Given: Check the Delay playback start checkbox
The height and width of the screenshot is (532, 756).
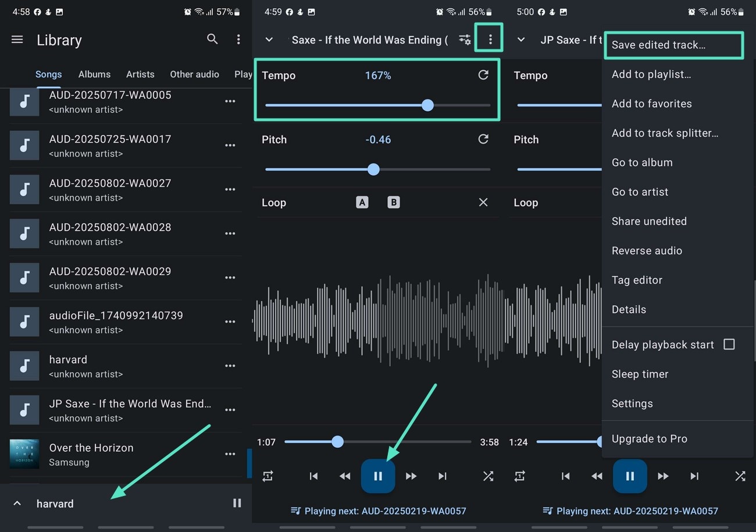Looking at the screenshot, I should tap(729, 344).
